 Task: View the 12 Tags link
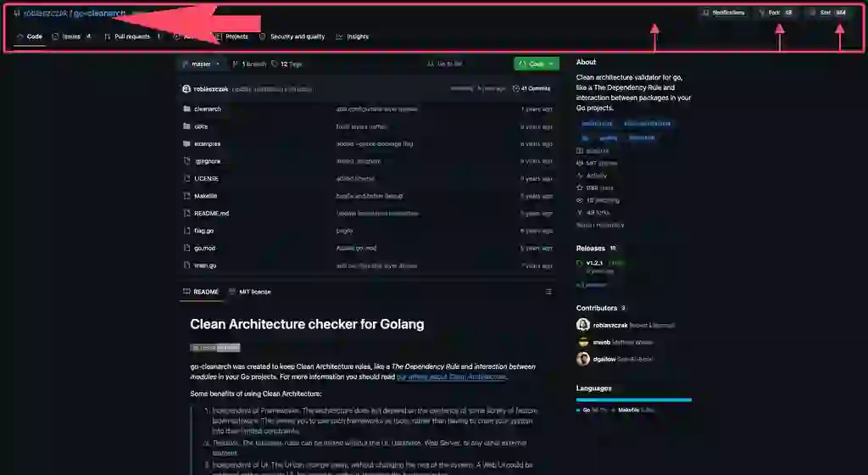tap(287, 64)
